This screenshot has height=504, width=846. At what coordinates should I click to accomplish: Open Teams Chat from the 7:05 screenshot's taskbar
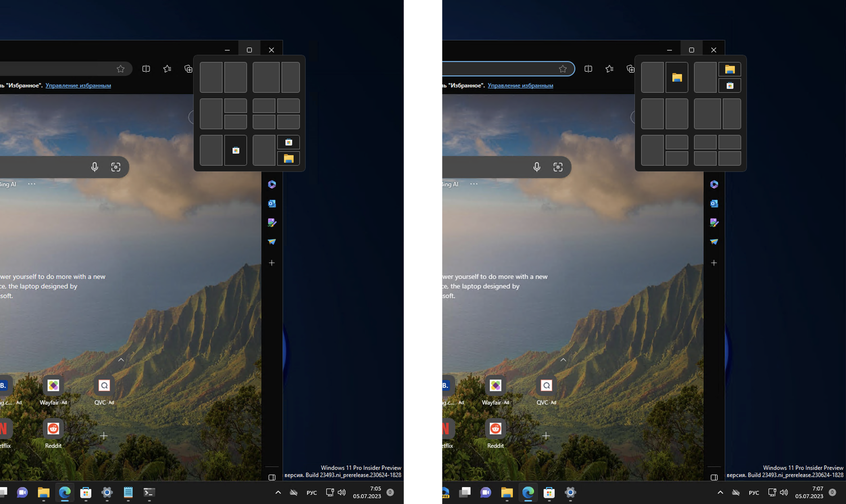click(x=23, y=493)
